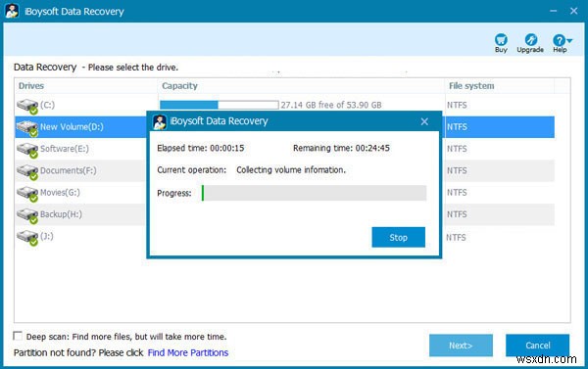This screenshot has width=588, height=369.
Task: Select the "Backup(H:)" row label
Action: [x=61, y=214]
